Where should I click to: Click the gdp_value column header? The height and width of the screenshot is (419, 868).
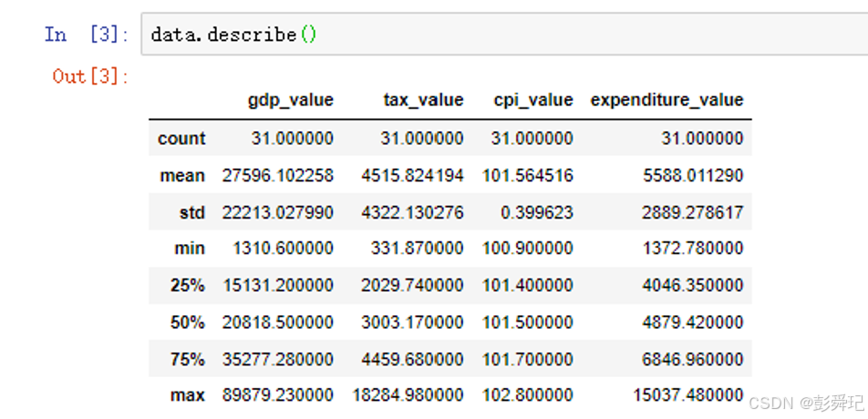pos(291,100)
